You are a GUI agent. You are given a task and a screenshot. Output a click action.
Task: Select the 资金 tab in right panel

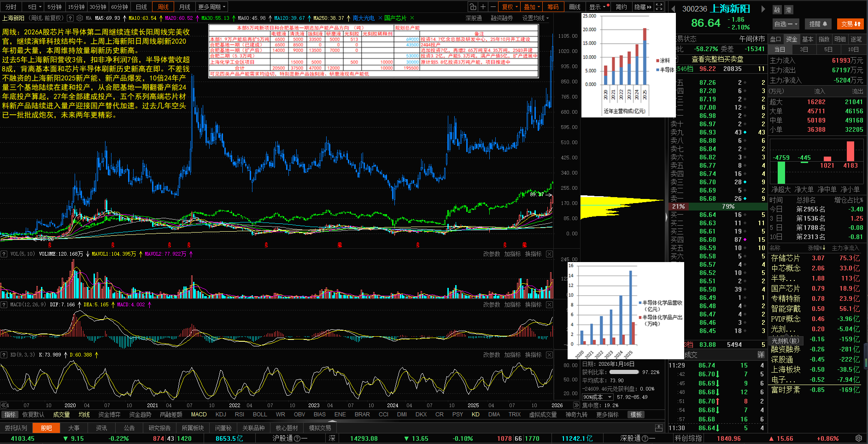point(792,39)
